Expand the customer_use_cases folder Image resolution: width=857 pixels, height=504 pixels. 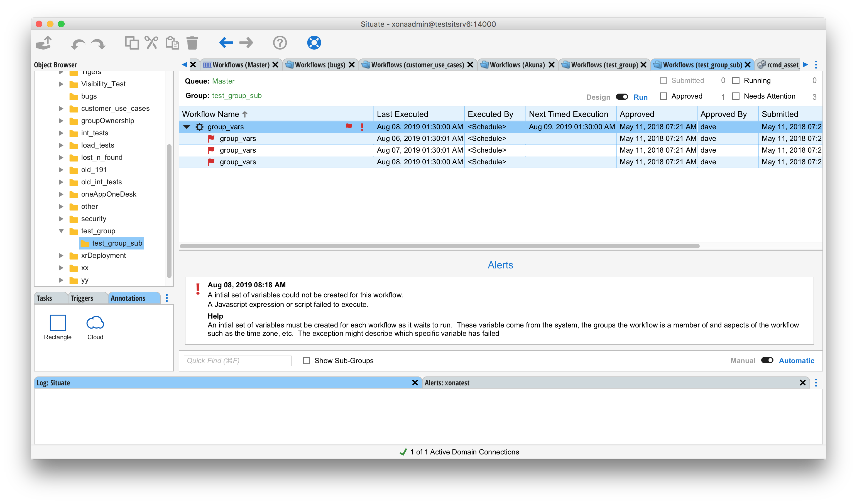pos(62,109)
